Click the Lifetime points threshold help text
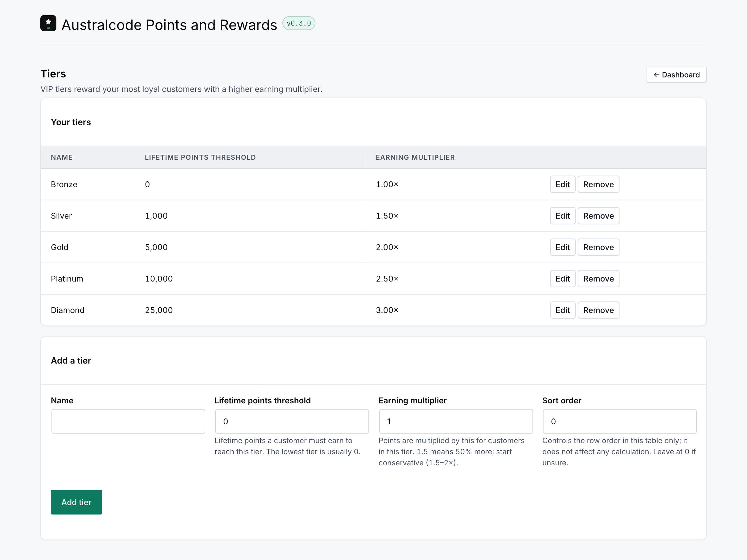The image size is (747, 560). pos(288,446)
